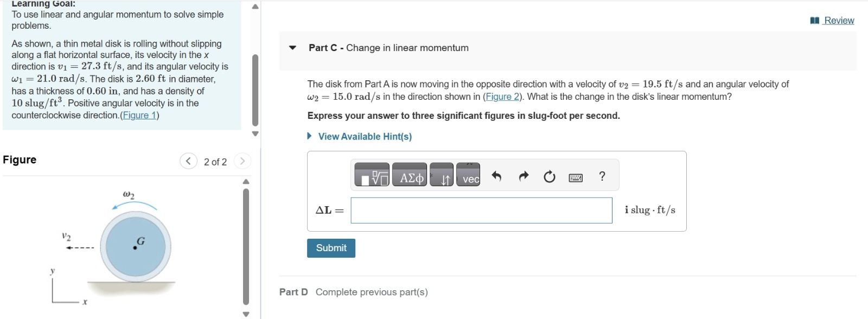Redo the last answer edit
This screenshot has height=319, width=868.
point(524,176)
